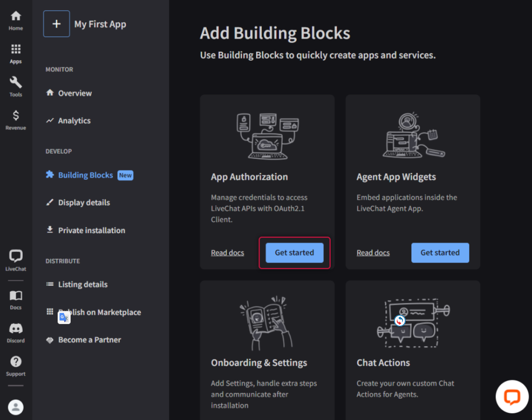
Task: Select Become a Partner
Action: [90, 340]
